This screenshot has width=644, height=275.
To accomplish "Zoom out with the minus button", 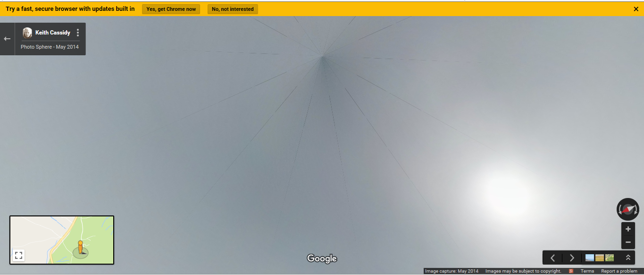I will coord(628,242).
